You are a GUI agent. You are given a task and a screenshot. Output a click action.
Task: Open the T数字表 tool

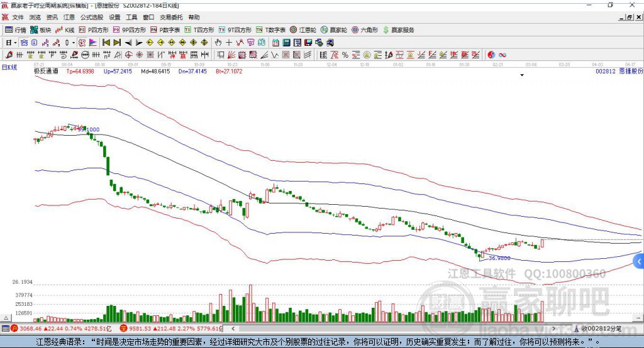270,30
